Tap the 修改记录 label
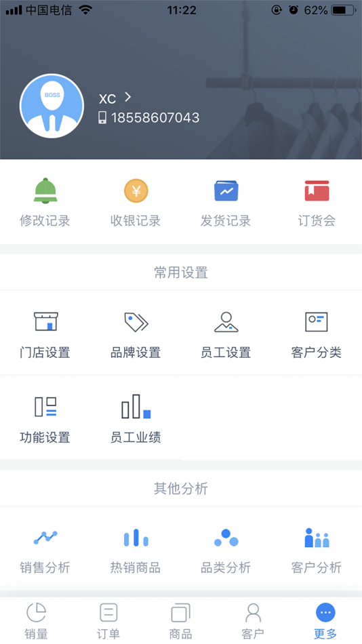The height and width of the screenshot is (644, 362). (x=45, y=221)
